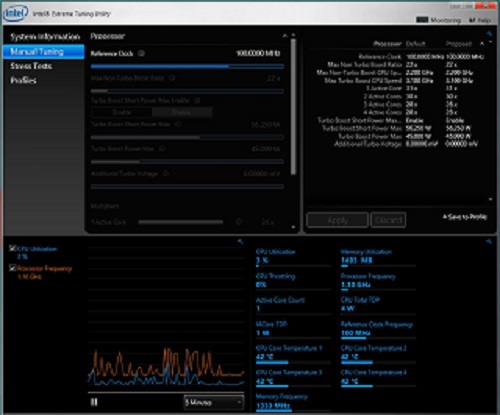The image size is (500, 415).
Task: Click the Reference Clock slider
Action: (x=187, y=66)
